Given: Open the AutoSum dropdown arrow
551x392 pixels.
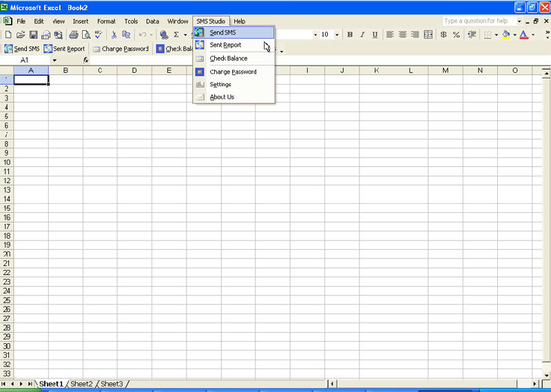Looking at the screenshot, I should [x=185, y=34].
